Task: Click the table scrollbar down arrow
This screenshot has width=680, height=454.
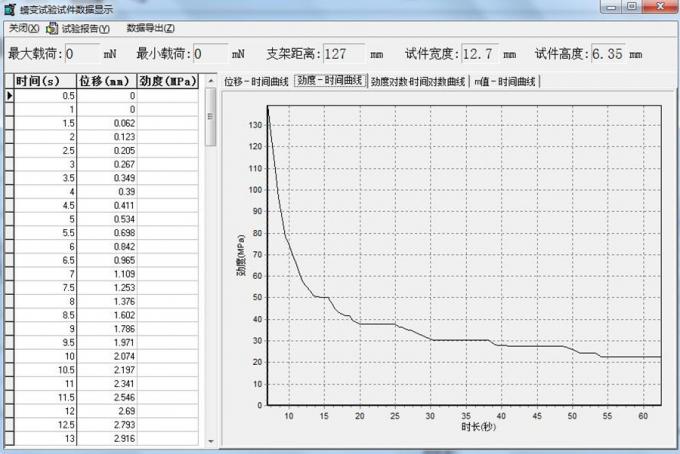Action: point(210,440)
